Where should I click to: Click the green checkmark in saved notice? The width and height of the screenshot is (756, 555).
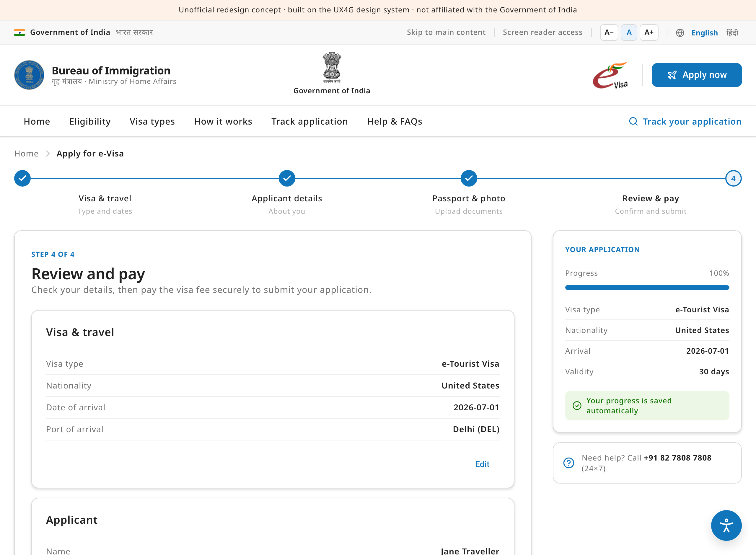[x=576, y=406]
